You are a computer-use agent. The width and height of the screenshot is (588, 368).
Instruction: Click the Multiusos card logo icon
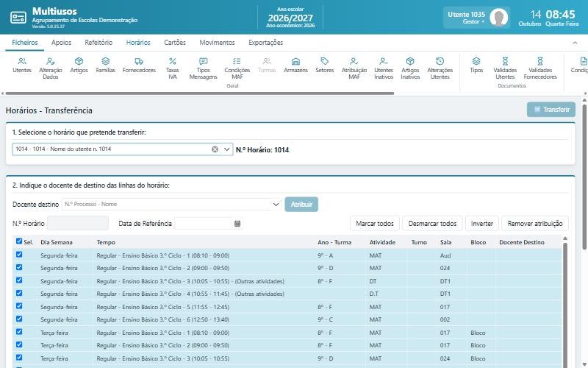(18, 17)
